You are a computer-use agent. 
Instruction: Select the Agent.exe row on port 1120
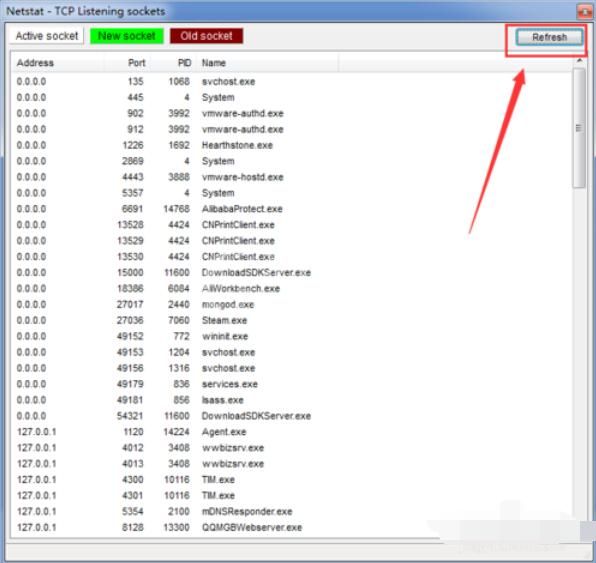(292, 432)
